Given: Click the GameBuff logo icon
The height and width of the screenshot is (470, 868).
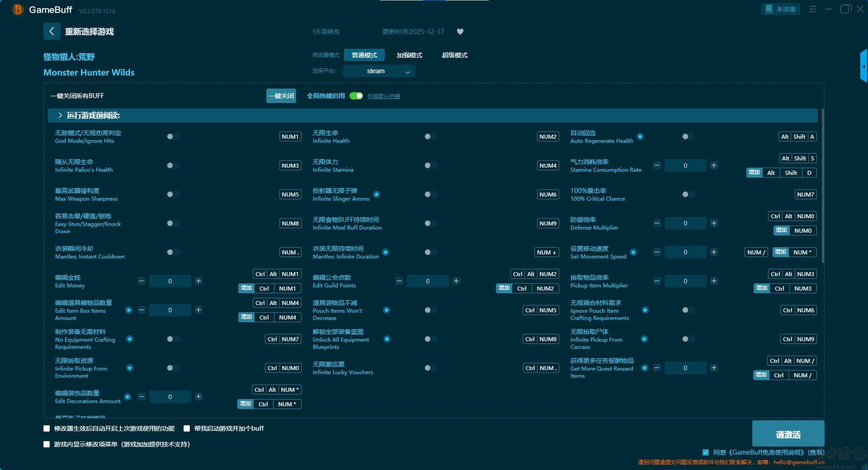Looking at the screenshot, I should coord(18,9).
